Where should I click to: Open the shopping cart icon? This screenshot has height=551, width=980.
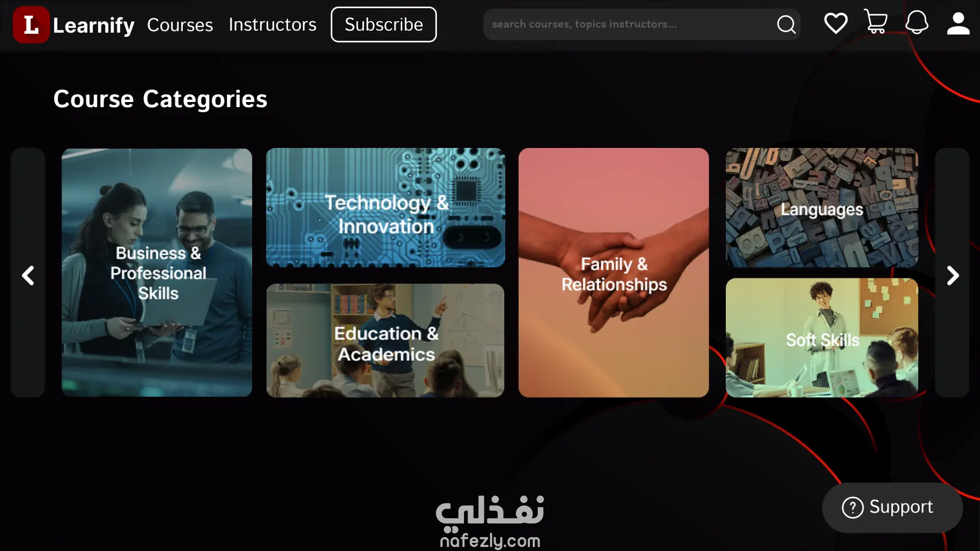click(x=876, y=22)
